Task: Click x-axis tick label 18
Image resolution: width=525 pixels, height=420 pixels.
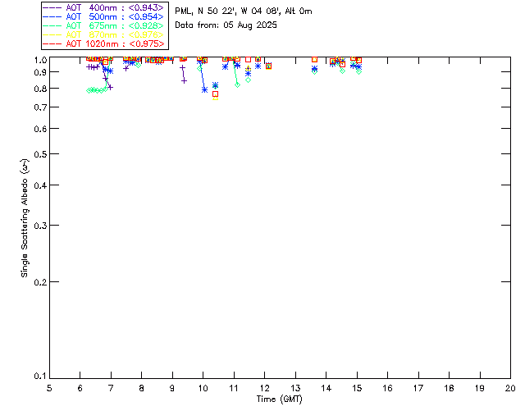Action: point(449,388)
